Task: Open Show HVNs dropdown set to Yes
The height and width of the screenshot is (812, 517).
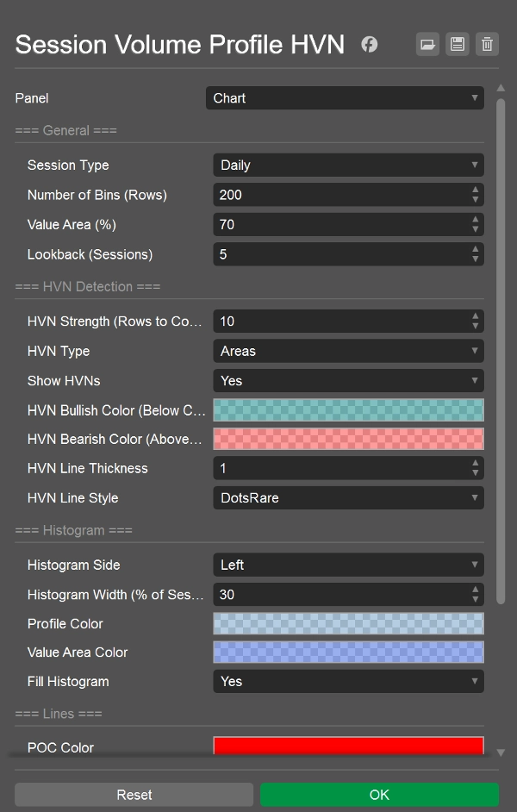Action: pyautogui.click(x=348, y=381)
